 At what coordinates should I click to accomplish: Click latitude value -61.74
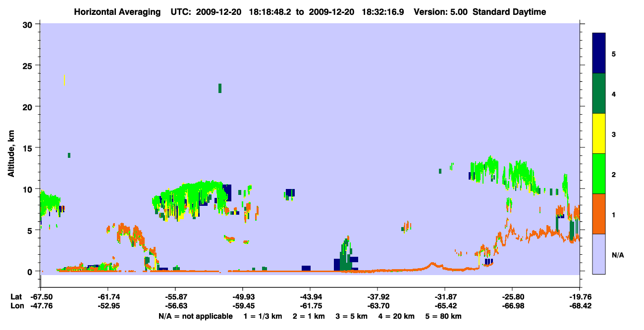[108, 297]
